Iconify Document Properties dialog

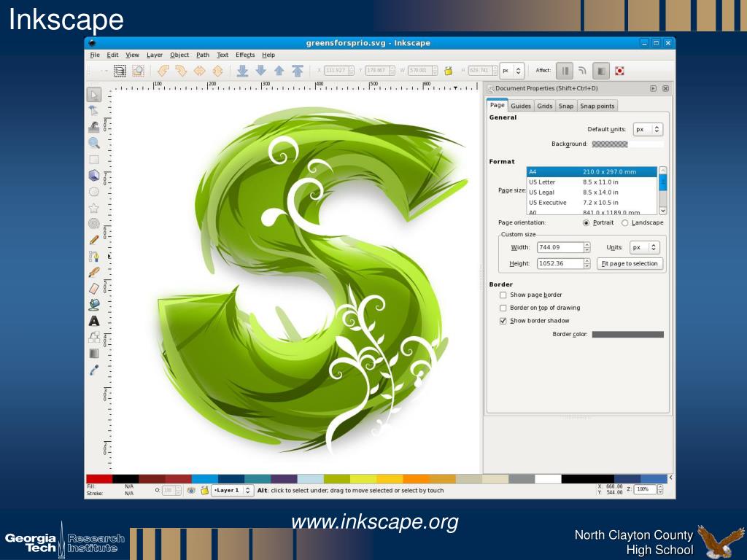(x=653, y=88)
